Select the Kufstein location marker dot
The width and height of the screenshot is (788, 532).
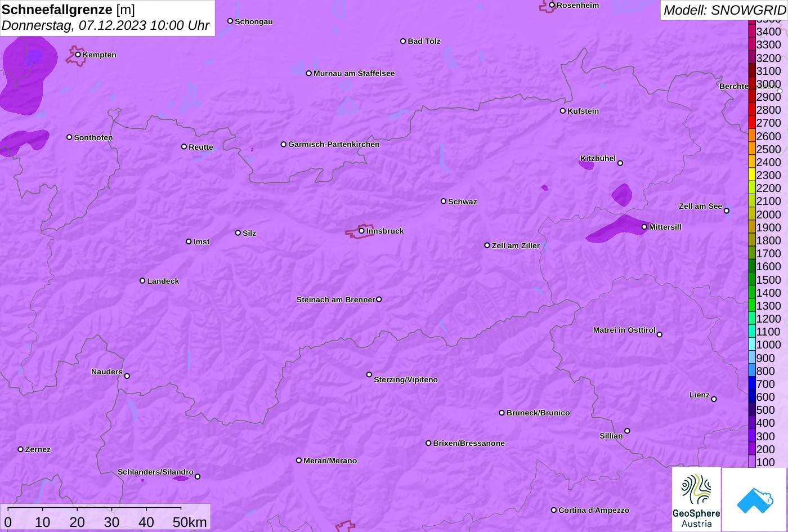563,111
